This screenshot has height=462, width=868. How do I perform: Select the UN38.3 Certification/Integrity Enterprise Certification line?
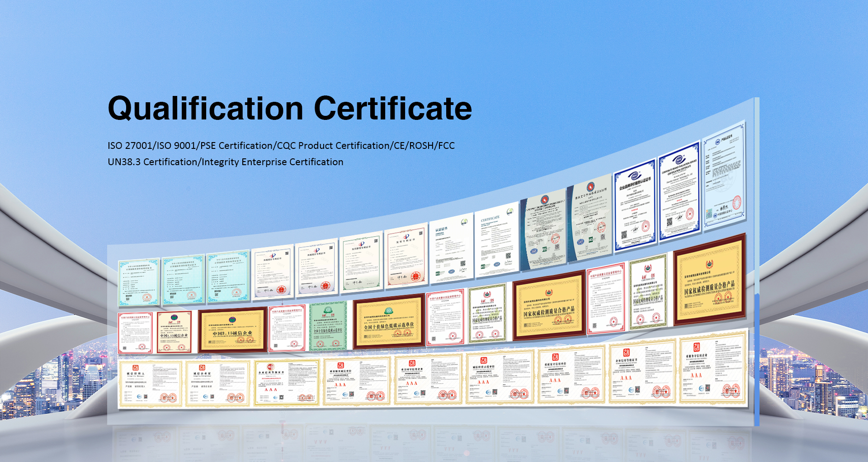pos(225,162)
